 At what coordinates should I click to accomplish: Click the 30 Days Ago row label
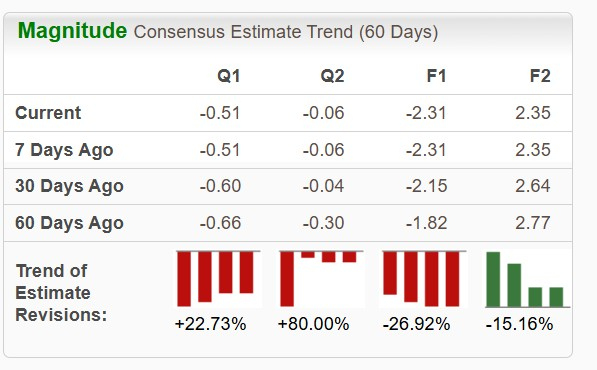tap(69, 186)
